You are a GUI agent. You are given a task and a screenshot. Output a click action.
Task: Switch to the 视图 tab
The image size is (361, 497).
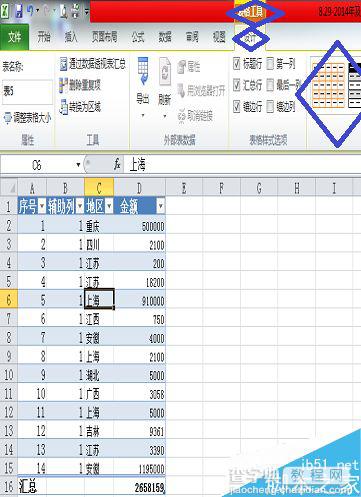[x=219, y=37]
